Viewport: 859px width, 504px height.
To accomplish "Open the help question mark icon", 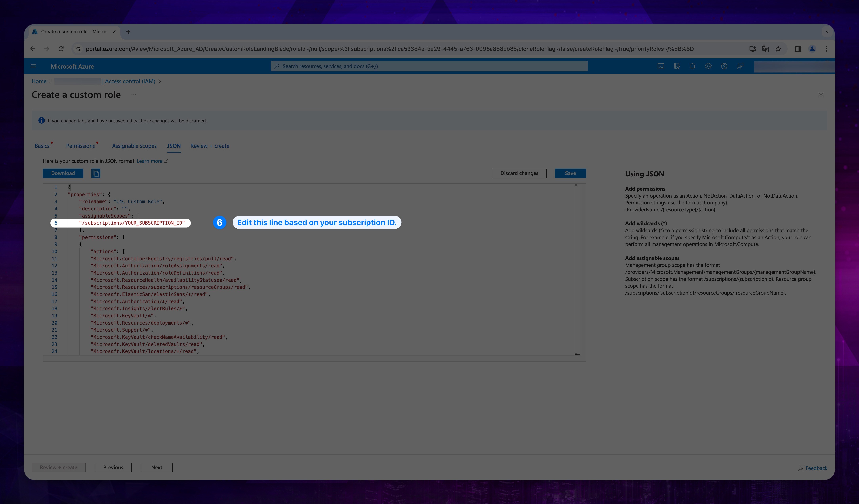I will coord(724,66).
